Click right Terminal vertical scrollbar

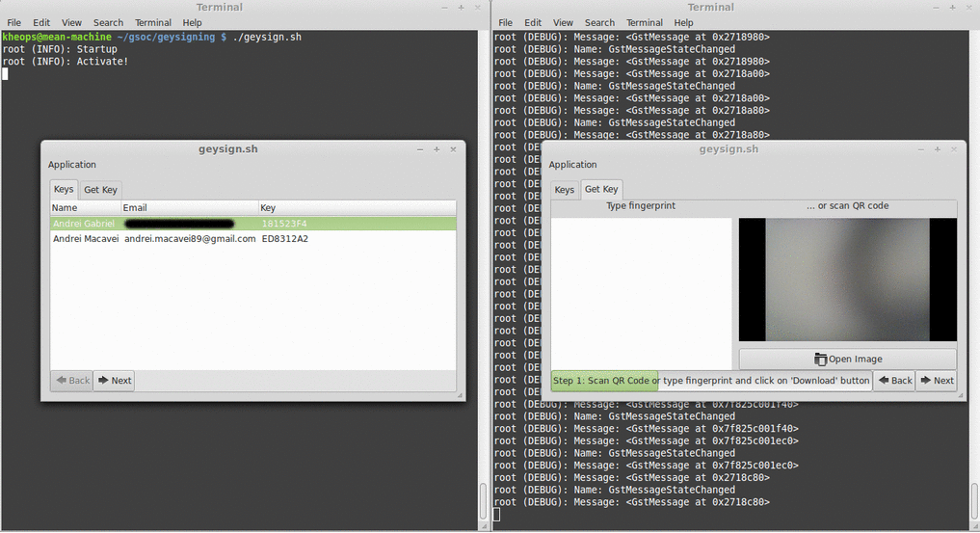point(974,500)
